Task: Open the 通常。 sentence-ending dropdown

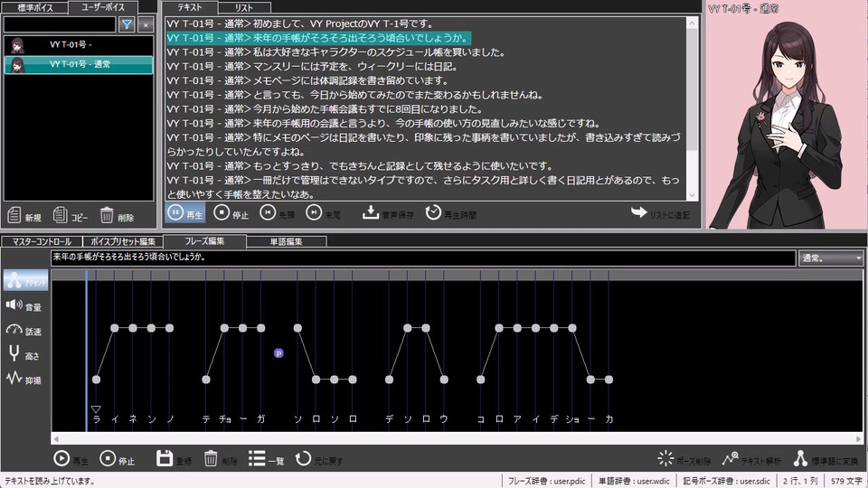Action: [x=831, y=258]
